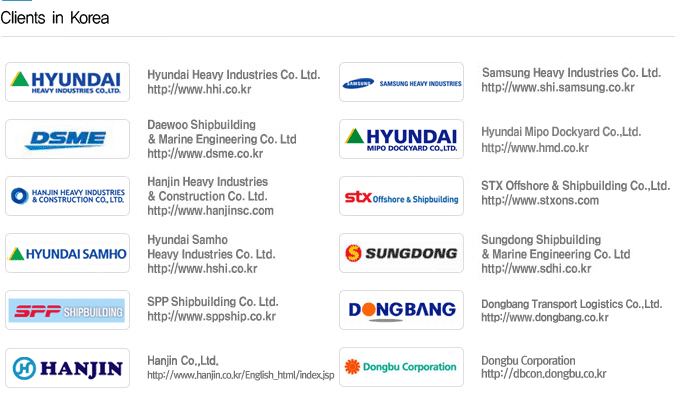Open the http://www.hmd.co.kr link
Viewport: 675px width, 407px height.
click(x=535, y=148)
